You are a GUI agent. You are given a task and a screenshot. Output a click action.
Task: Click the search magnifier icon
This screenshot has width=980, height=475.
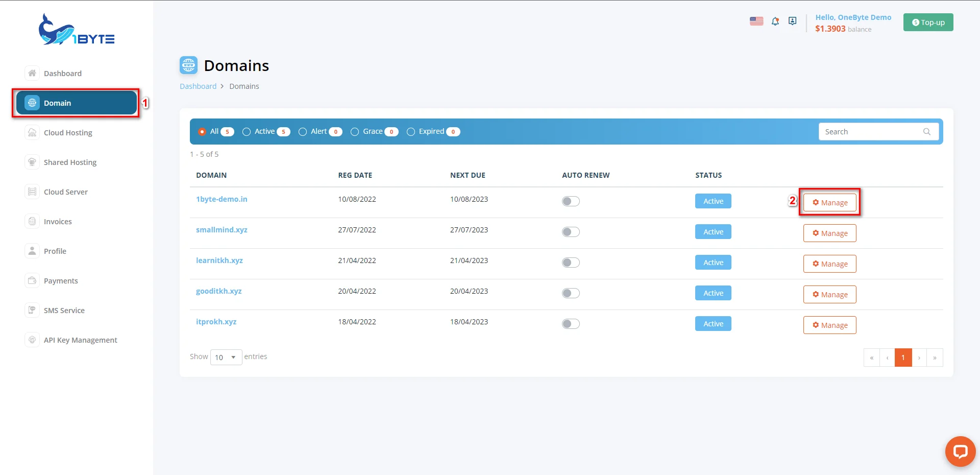(926, 131)
